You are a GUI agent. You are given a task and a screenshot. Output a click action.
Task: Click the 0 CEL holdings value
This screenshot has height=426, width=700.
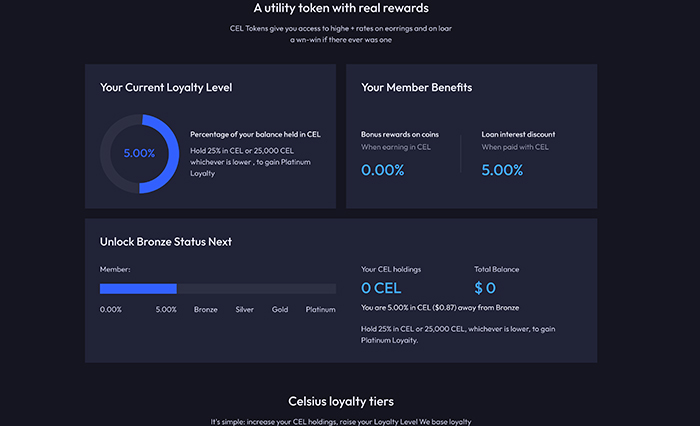pyautogui.click(x=381, y=288)
